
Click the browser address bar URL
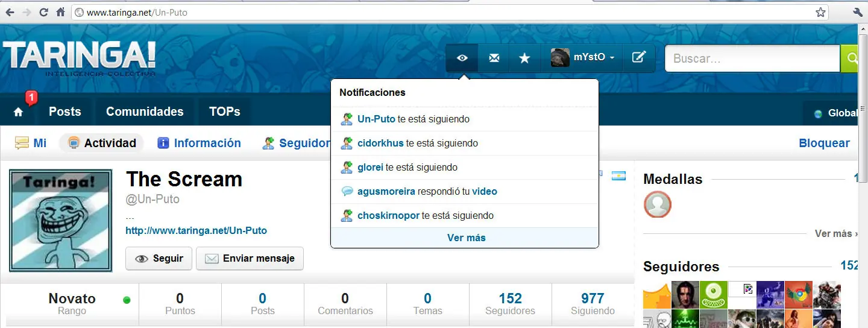(137, 12)
